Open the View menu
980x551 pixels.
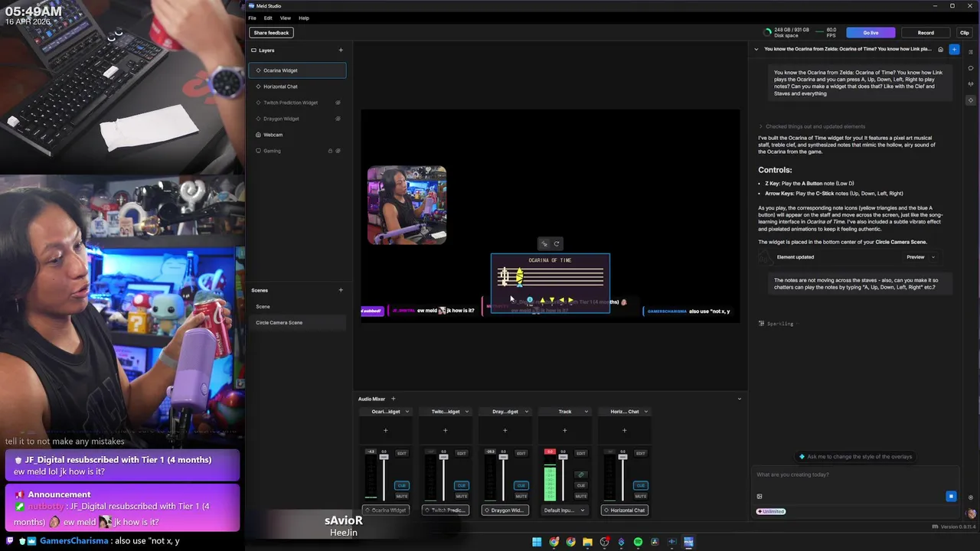(x=285, y=18)
